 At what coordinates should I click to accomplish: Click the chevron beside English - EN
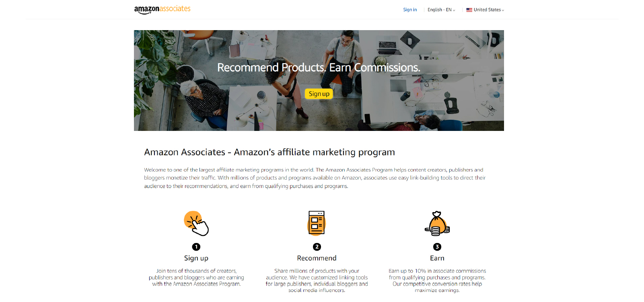pyautogui.click(x=454, y=10)
